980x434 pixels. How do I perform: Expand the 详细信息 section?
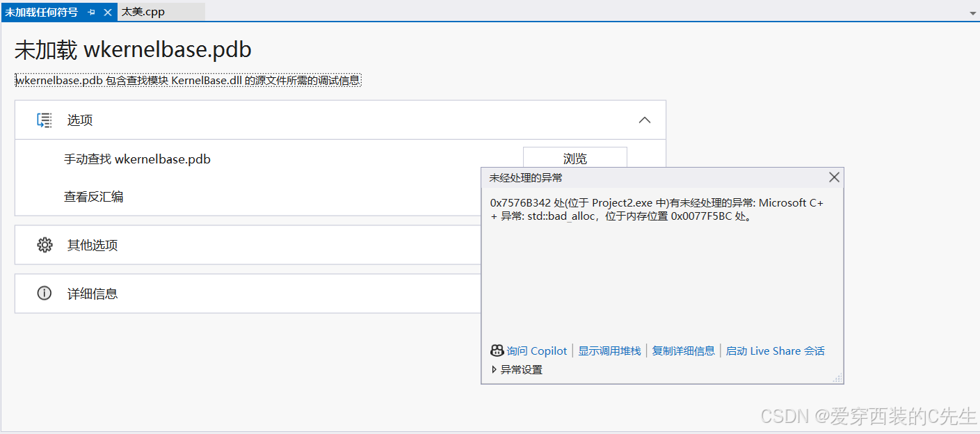[248, 294]
